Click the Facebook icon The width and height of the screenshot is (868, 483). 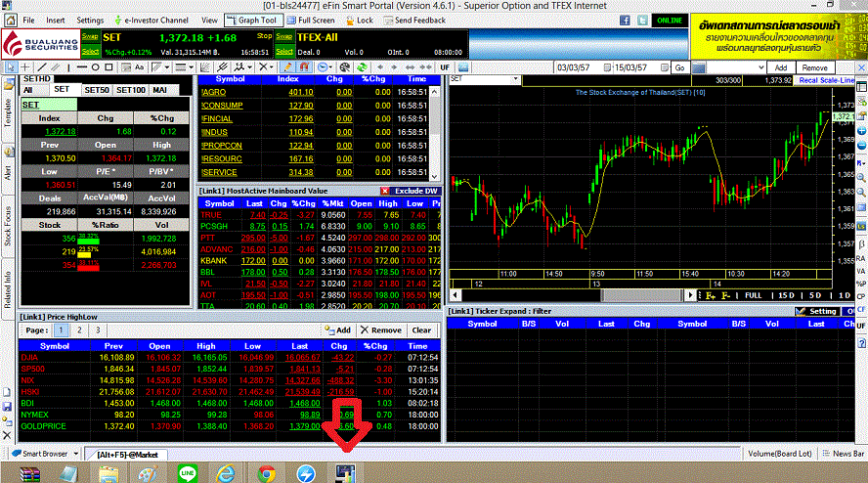pos(625,21)
